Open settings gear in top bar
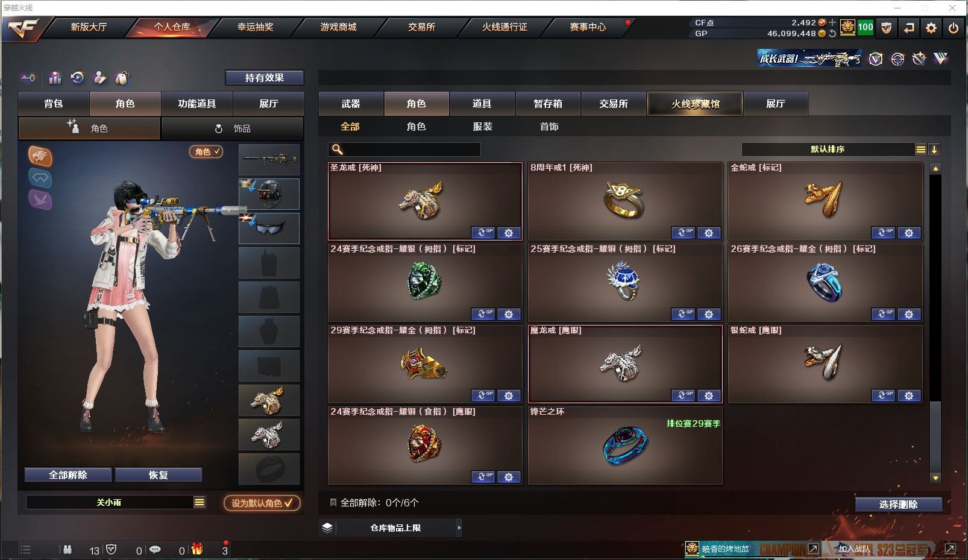This screenshot has width=968, height=560. (931, 28)
